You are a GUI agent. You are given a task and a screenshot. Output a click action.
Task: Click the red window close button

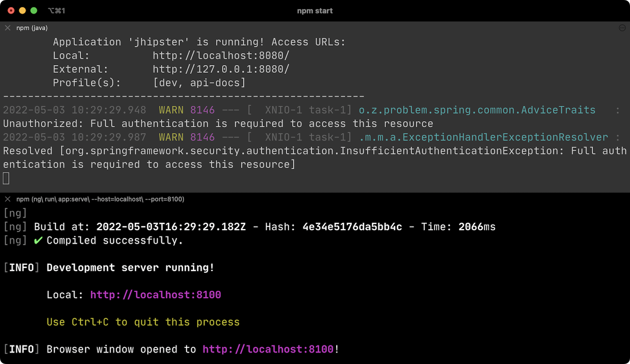point(11,11)
